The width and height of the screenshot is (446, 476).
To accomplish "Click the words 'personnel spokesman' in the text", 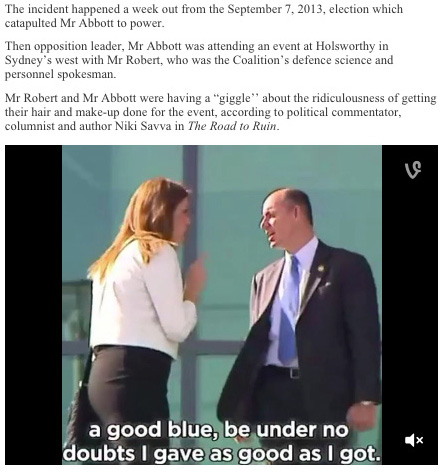I will point(59,74).
